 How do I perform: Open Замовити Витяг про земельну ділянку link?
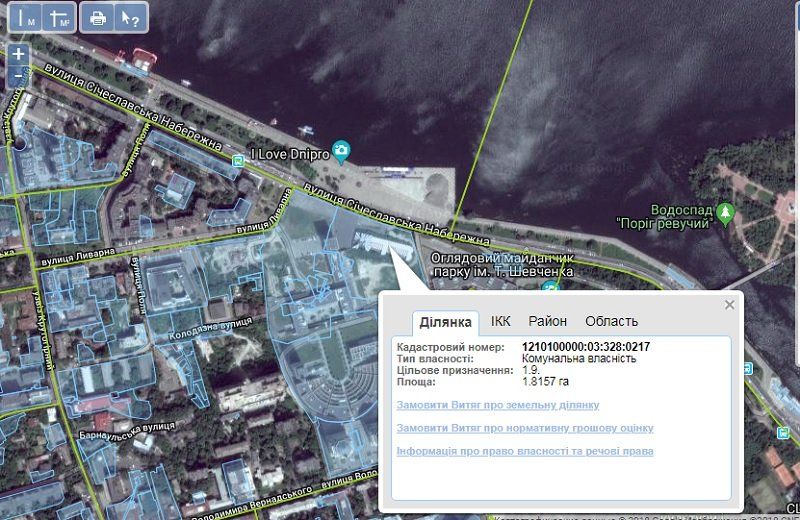click(x=497, y=405)
